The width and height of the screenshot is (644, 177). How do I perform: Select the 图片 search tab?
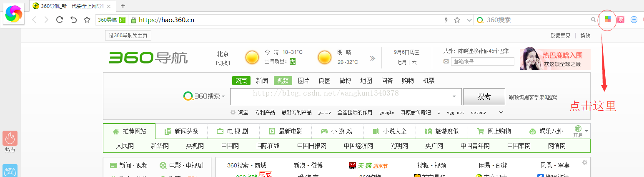[x=303, y=81]
